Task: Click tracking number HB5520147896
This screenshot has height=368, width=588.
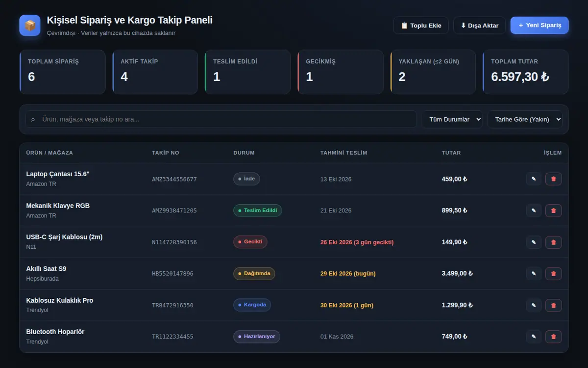Action: click(172, 274)
